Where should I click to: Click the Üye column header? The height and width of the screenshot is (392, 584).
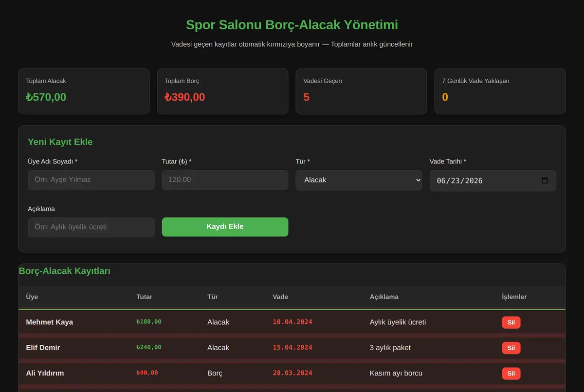(x=32, y=297)
